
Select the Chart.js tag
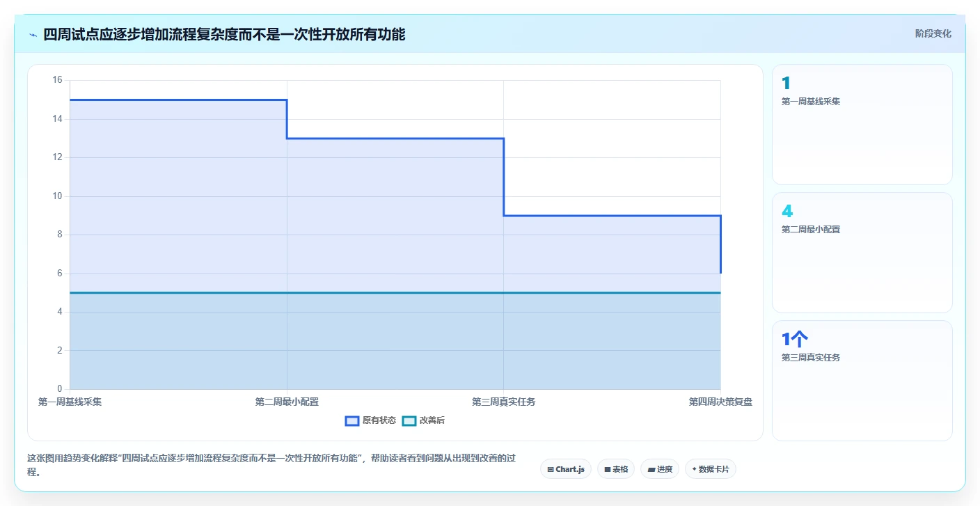(x=566, y=469)
